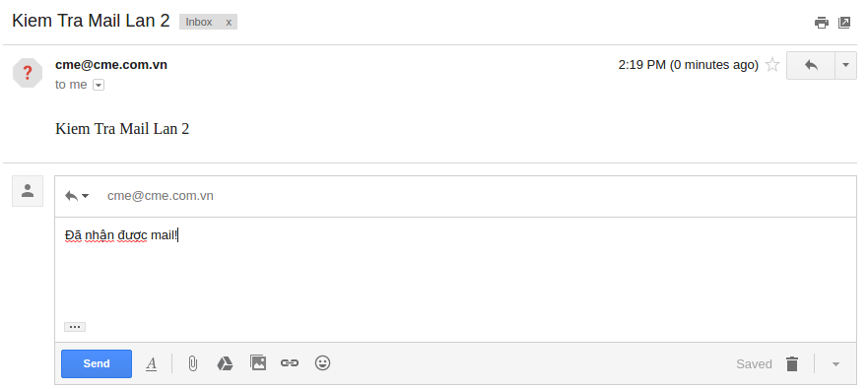Image resolution: width=868 pixels, height=389 pixels.
Task: Insert photo icon in compose toolbar
Action: pos(258,363)
